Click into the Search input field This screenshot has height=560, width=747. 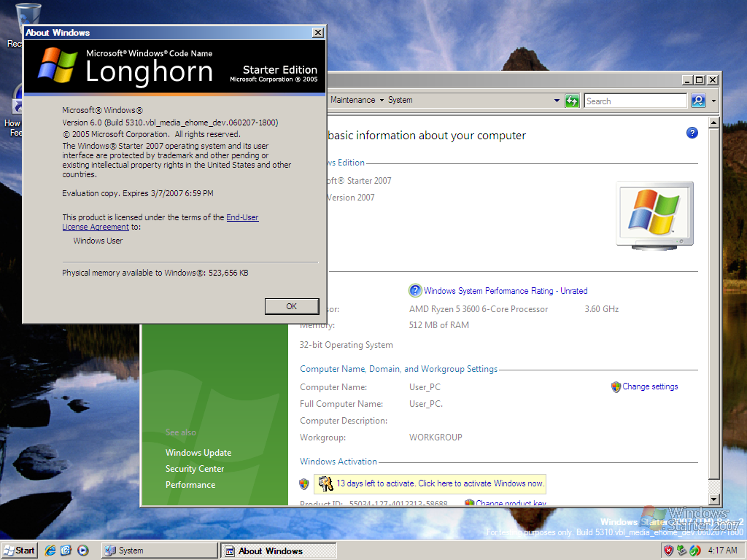(x=635, y=101)
